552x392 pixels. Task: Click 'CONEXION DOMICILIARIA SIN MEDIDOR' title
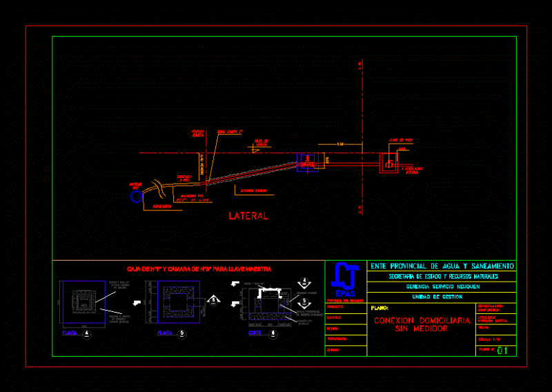click(x=422, y=324)
